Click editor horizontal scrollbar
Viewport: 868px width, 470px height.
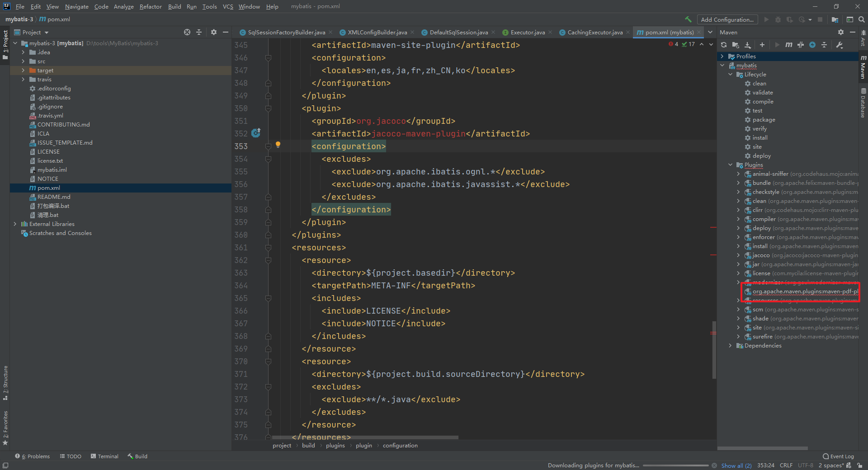click(x=365, y=437)
